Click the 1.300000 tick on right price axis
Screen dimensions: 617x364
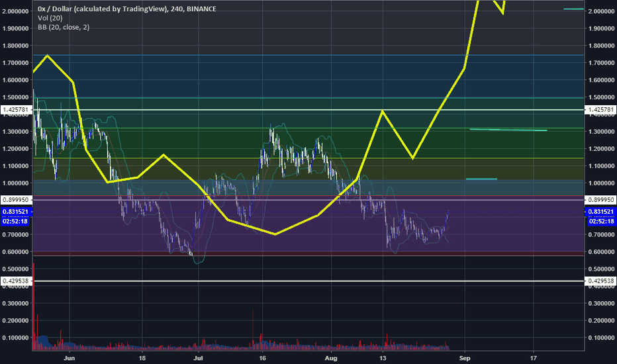point(601,132)
